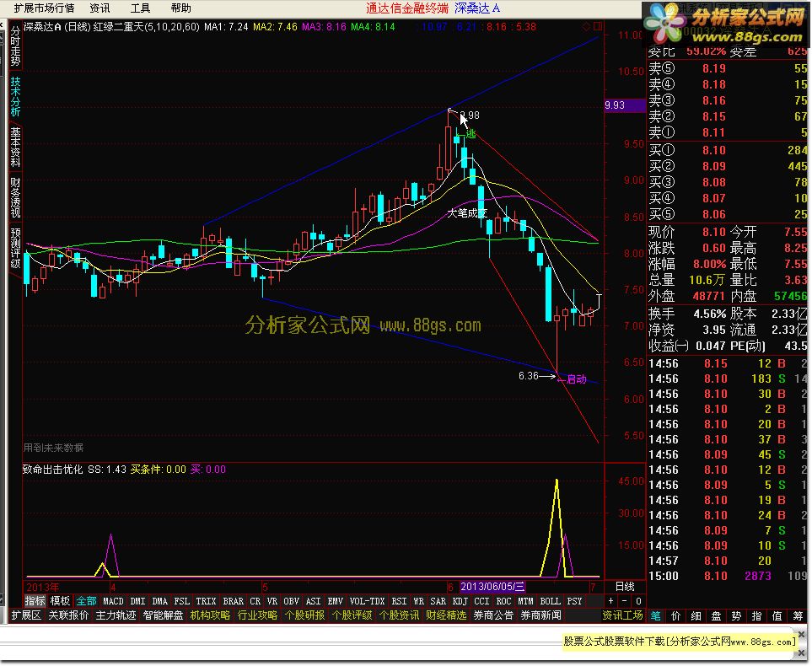Open the 预测评级 side tab
Image resolution: width=812 pixels, height=666 pixels.
tap(15, 249)
